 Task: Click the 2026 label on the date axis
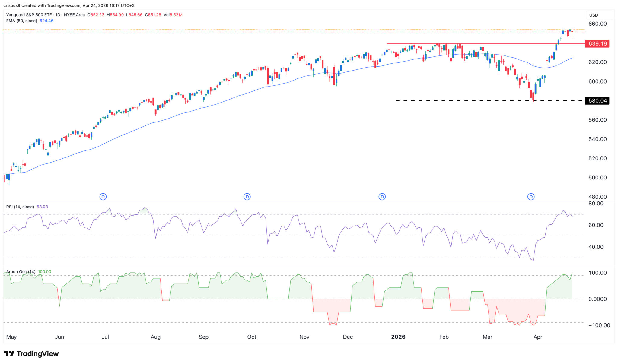pyautogui.click(x=398, y=337)
